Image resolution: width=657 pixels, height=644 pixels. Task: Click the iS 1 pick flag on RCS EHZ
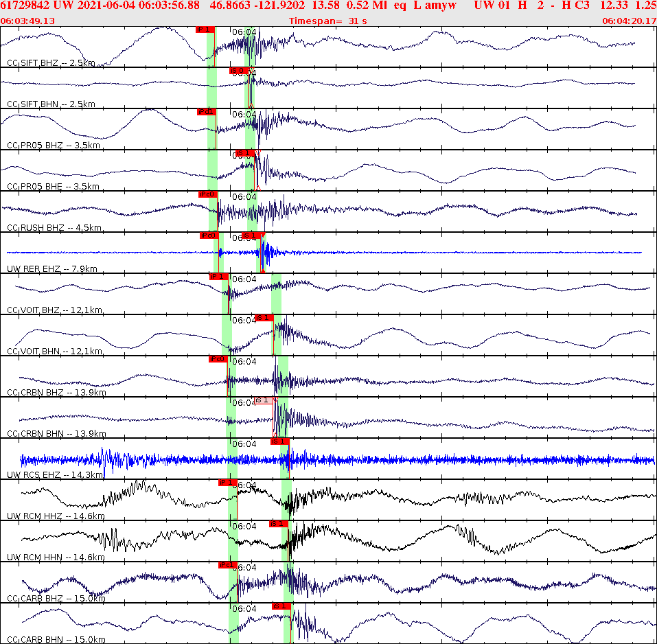click(279, 441)
